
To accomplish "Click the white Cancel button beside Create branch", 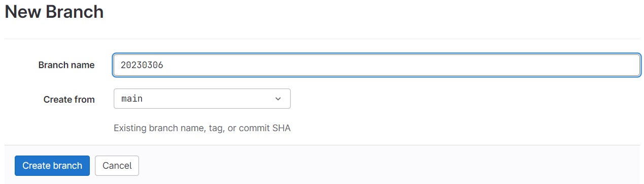I will pos(117,166).
